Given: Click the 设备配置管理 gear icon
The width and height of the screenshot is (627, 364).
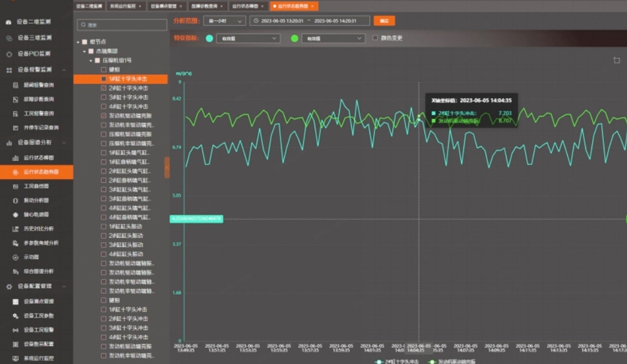Looking at the screenshot, I should coord(9,287).
